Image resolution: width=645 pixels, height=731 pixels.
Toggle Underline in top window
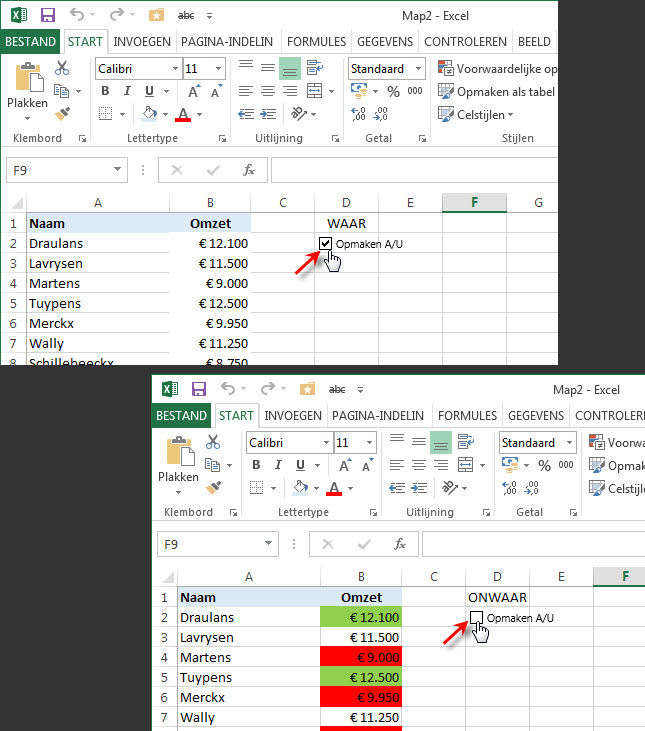[x=149, y=91]
